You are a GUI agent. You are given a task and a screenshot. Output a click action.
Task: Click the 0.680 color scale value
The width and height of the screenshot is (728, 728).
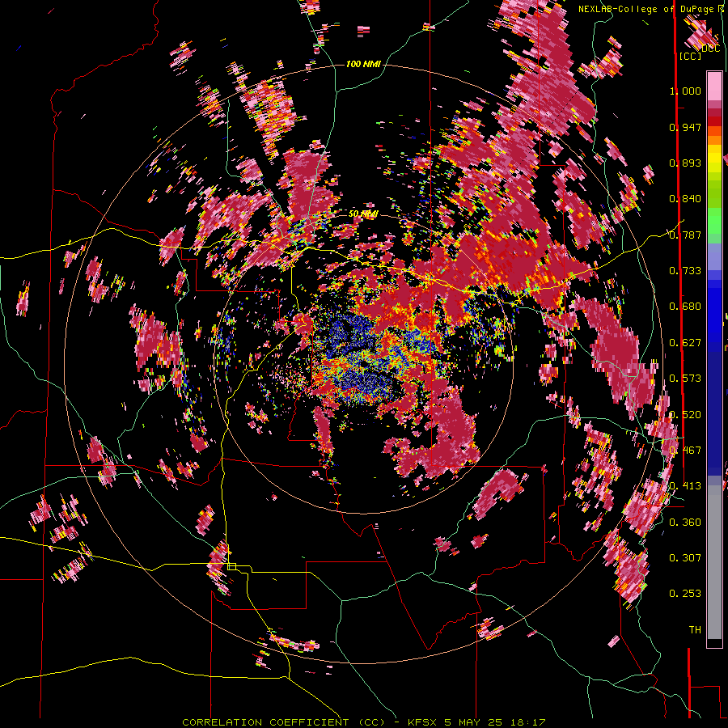[685, 307]
